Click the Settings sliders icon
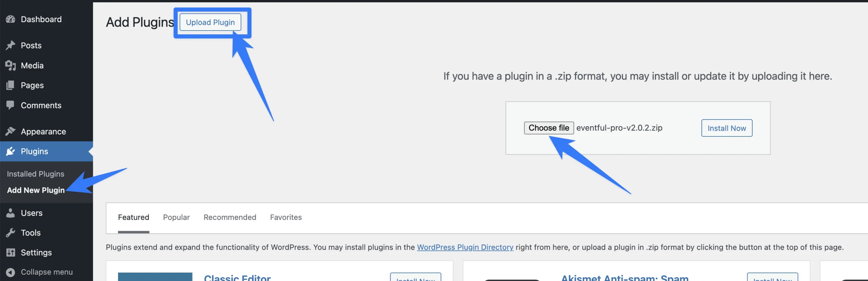 [11, 252]
